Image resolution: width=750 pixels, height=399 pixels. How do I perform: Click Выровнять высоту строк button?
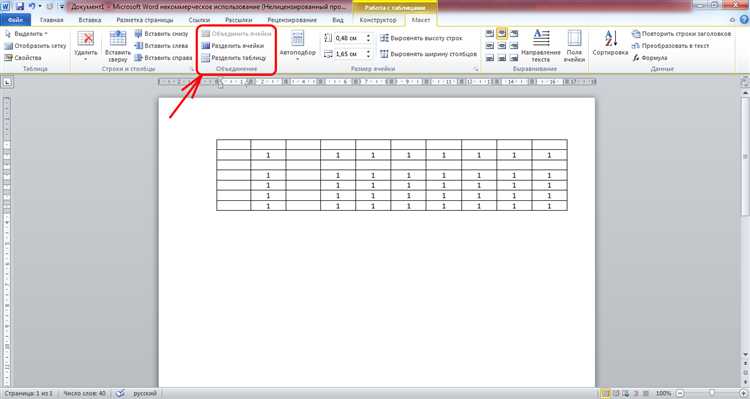[x=421, y=38]
